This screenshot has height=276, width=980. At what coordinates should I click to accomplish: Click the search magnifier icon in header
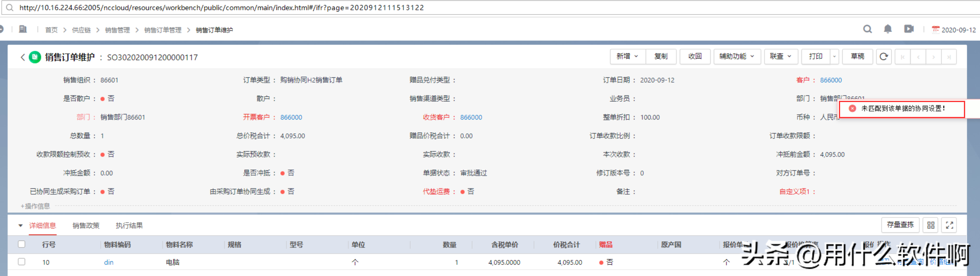coord(867,29)
